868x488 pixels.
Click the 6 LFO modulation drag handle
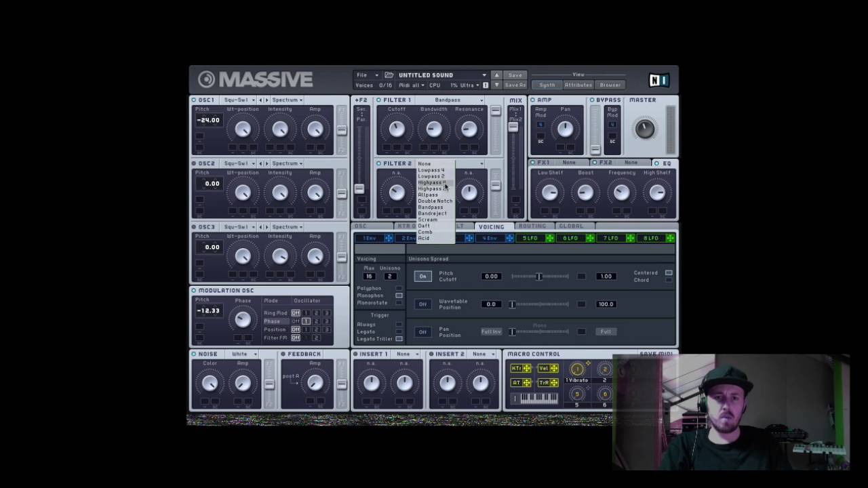(x=590, y=239)
